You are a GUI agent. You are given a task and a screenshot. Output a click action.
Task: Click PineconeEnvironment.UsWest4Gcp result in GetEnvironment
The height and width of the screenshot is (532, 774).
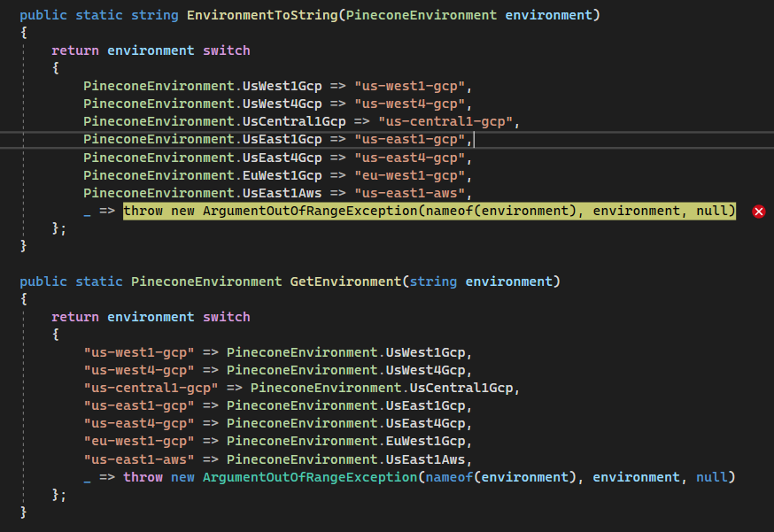346,371
